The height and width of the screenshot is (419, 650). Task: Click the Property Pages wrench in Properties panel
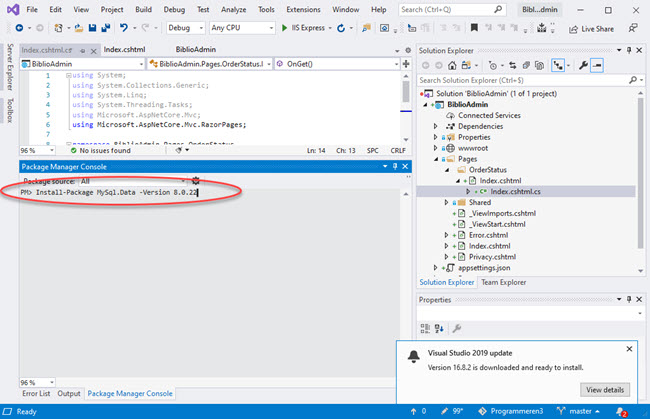coord(457,328)
